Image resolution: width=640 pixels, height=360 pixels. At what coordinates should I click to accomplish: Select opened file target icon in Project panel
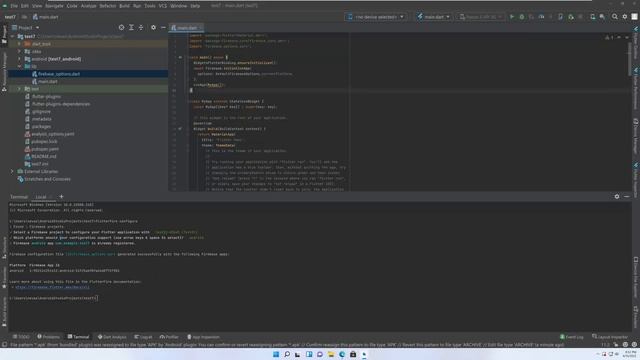click(121, 27)
